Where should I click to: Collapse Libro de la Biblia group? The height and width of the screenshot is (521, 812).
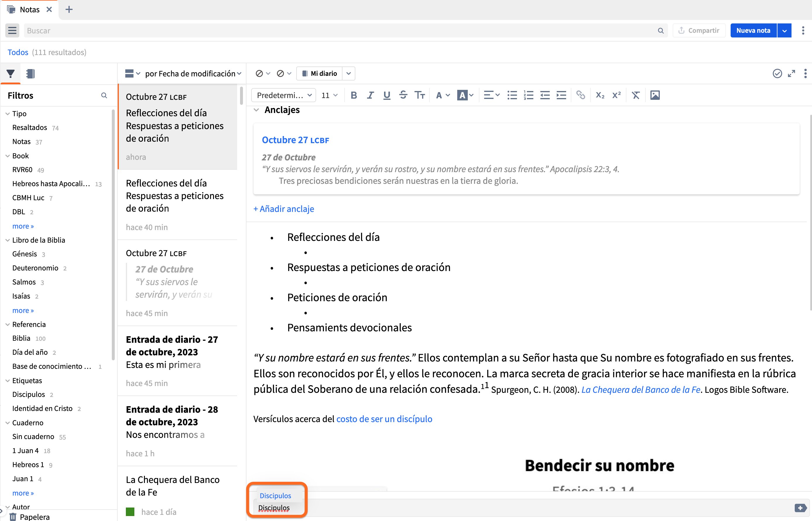point(7,240)
